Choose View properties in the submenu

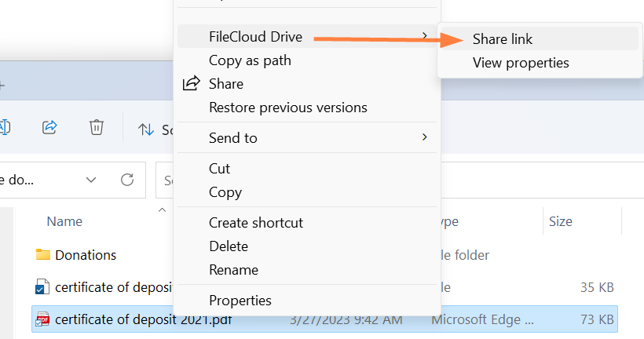coord(521,63)
